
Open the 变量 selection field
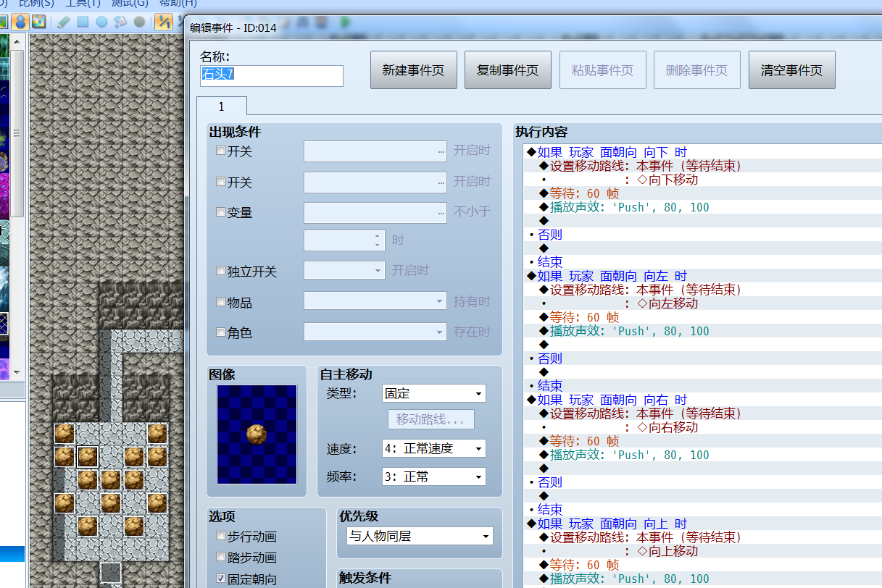point(375,213)
